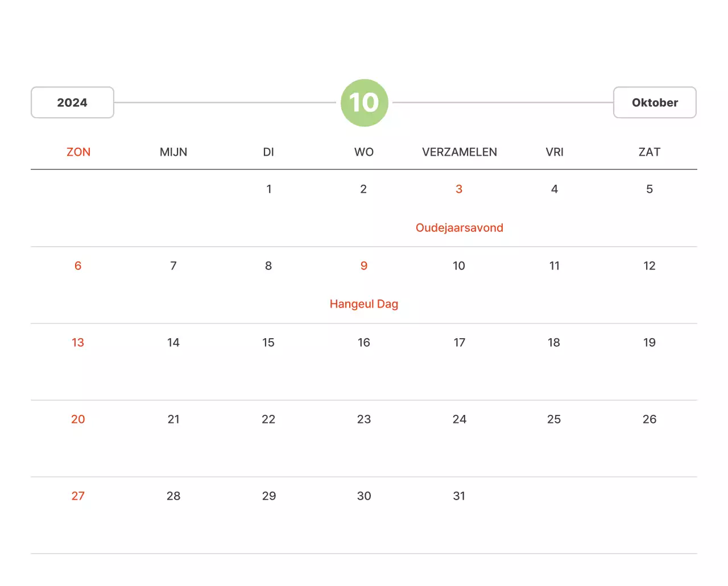Viewport: 728px width, 586px height.
Task: Pick Sunday October 20
Action: point(78,419)
